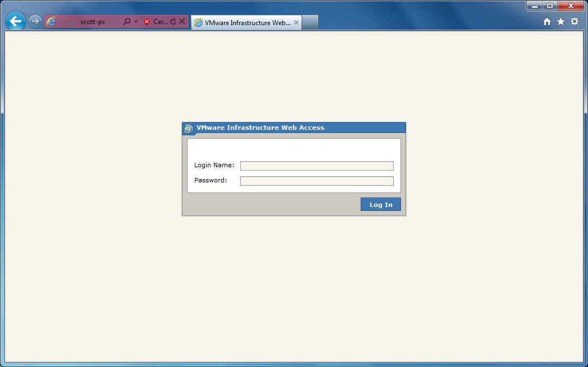Open the Certificate error notice text
Screen dimensions: 588x367
pyautogui.click(x=161, y=22)
